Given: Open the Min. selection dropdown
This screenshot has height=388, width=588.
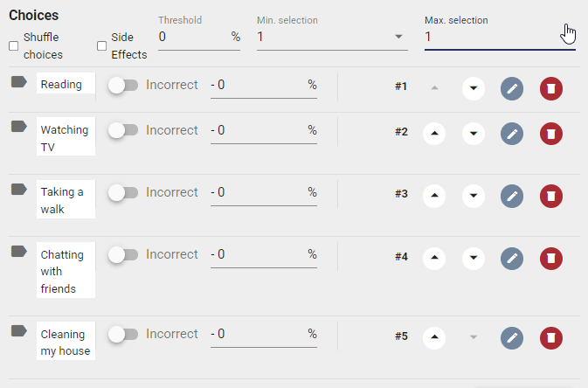Looking at the screenshot, I should tap(332, 37).
